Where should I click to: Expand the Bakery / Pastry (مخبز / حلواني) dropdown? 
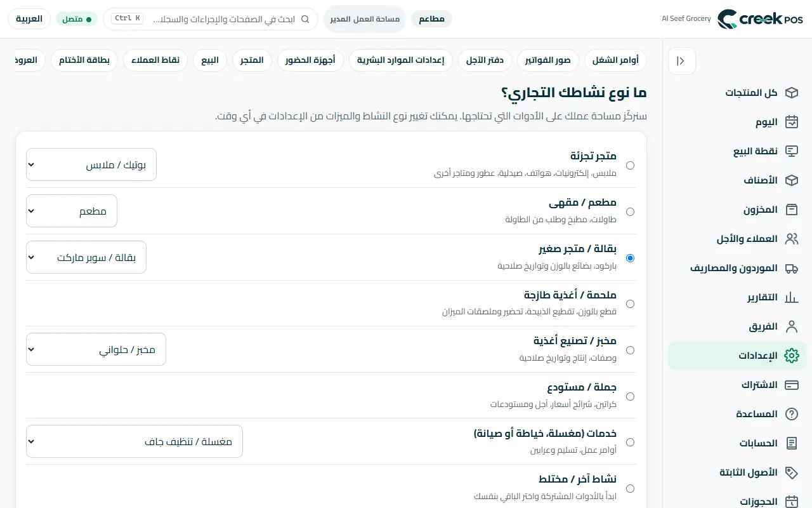[96, 349]
